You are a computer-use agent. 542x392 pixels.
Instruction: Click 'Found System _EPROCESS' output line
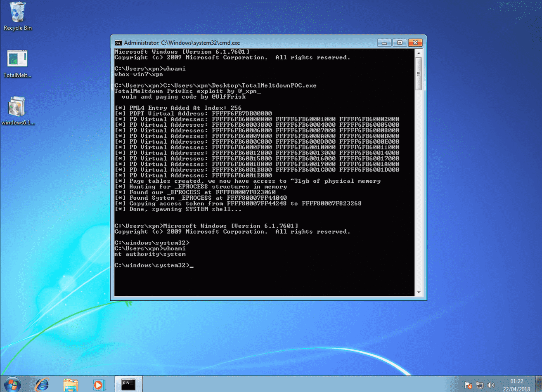[x=201, y=198]
